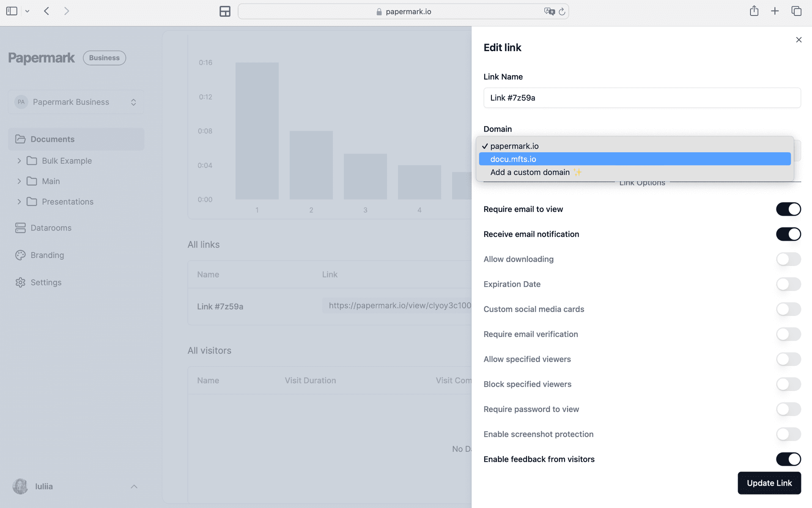Image resolution: width=812 pixels, height=508 pixels.
Task: Enable the Allow downloading switch
Action: [788, 259]
